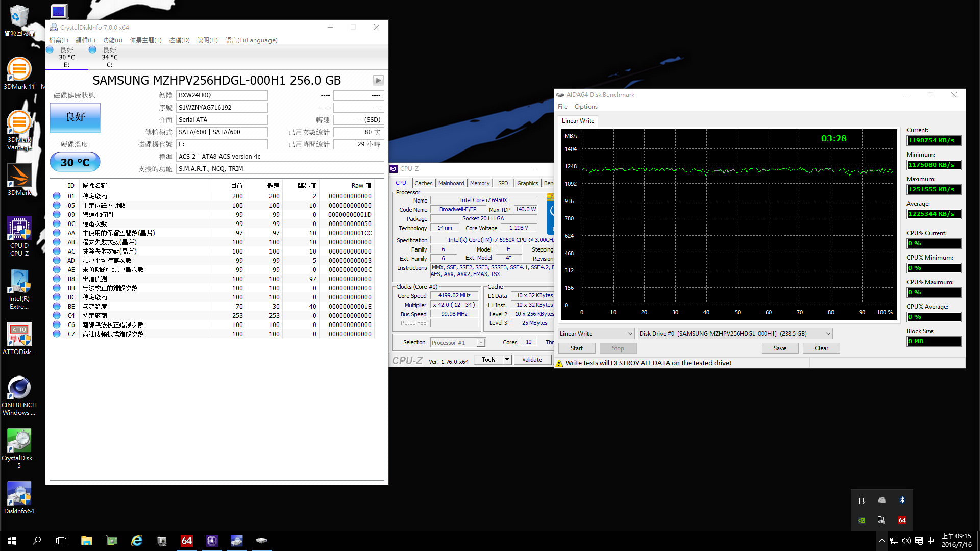Open File Explorer from taskbar
980x551 pixels.
pos(86,541)
